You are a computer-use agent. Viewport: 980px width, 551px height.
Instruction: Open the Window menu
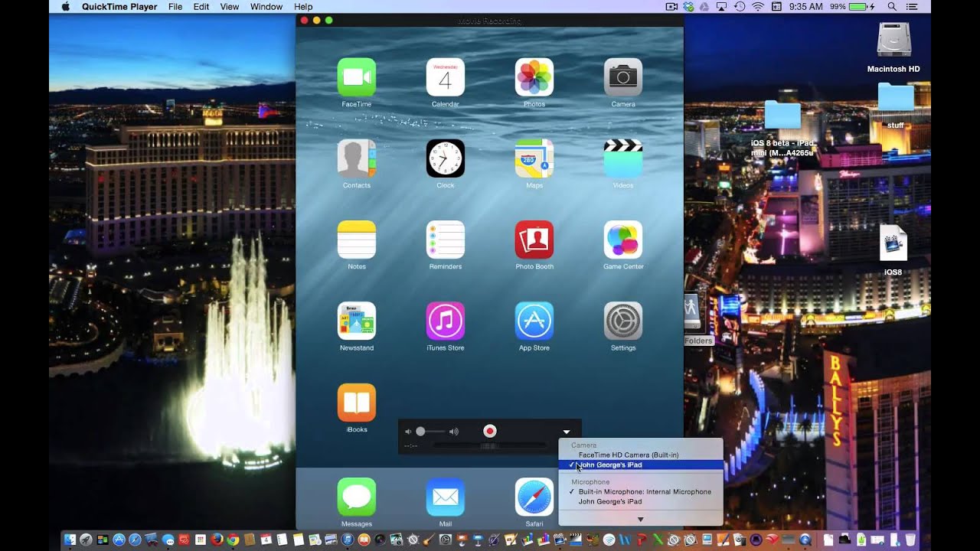pos(266,6)
